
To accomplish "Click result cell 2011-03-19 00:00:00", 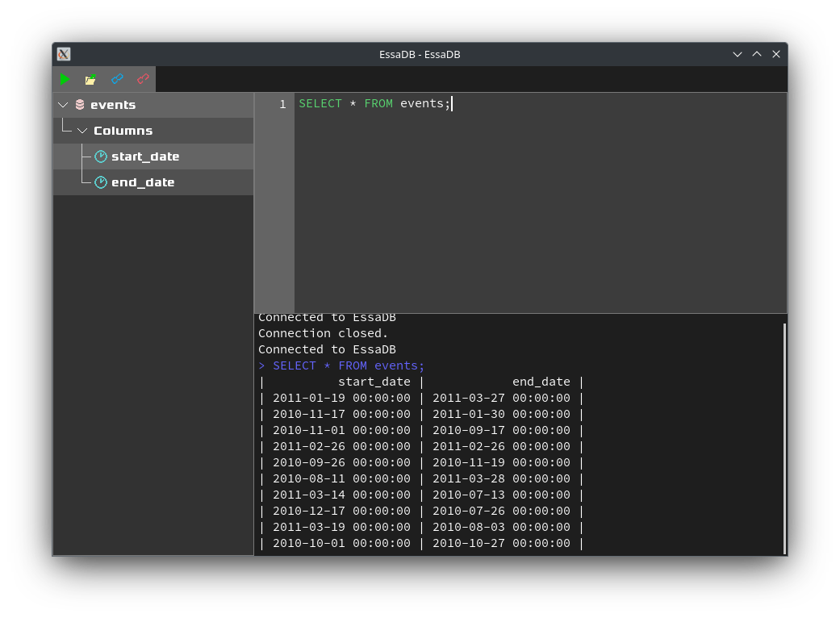I will pos(342,527).
